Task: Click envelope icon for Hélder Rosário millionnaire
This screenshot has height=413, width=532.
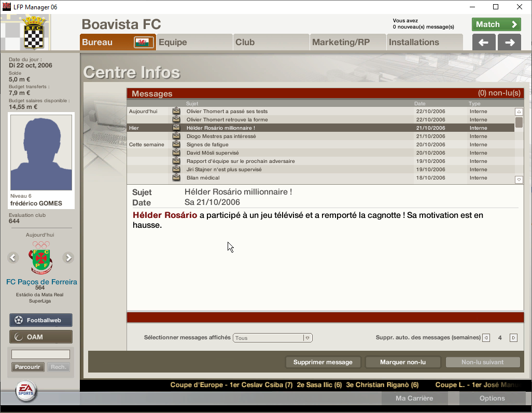Action: pos(176,128)
